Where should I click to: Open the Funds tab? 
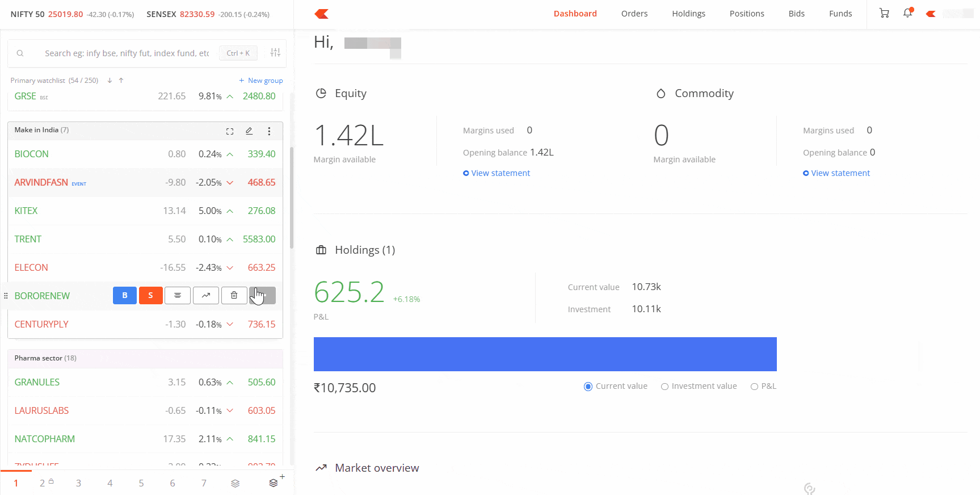click(x=840, y=14)
